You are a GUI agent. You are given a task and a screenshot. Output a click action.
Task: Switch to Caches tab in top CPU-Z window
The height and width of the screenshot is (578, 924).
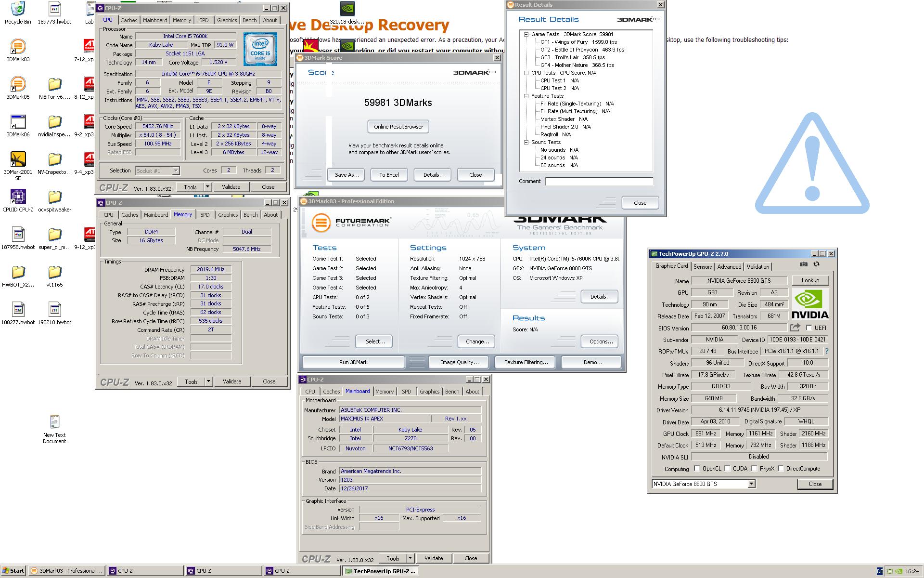128,20
